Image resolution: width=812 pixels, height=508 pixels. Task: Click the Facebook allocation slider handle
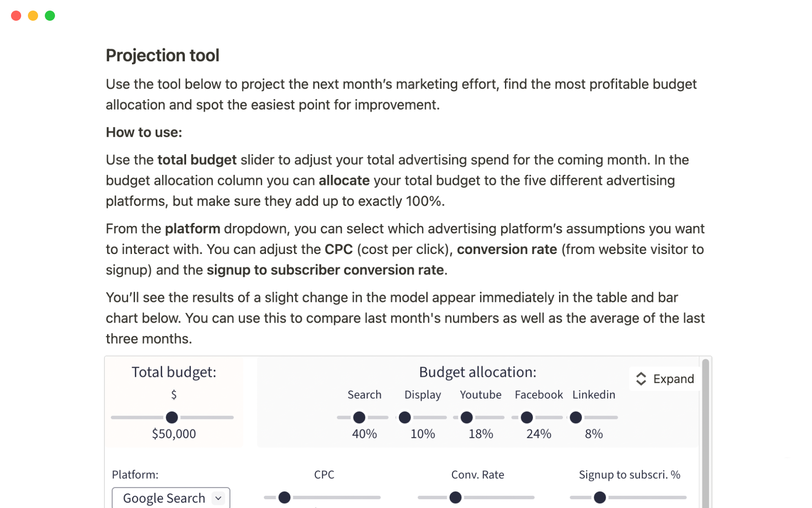tap(527, 417)
